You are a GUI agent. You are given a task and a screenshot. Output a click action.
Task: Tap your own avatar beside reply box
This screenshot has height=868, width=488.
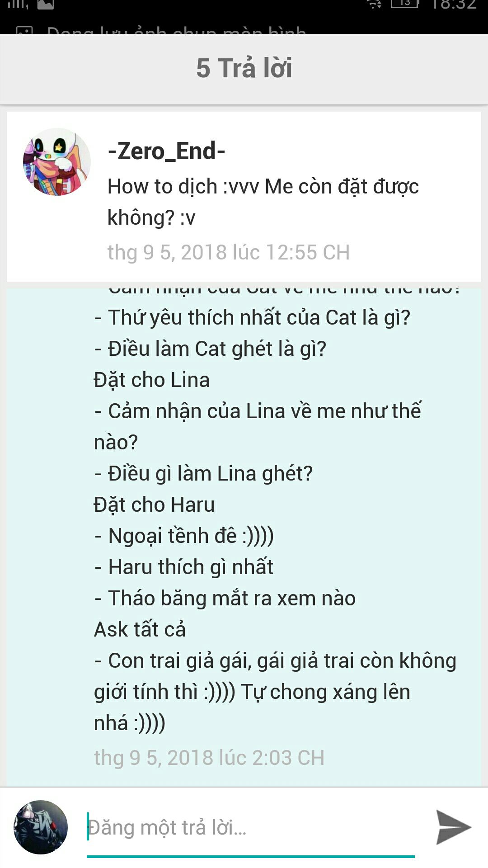41,827
